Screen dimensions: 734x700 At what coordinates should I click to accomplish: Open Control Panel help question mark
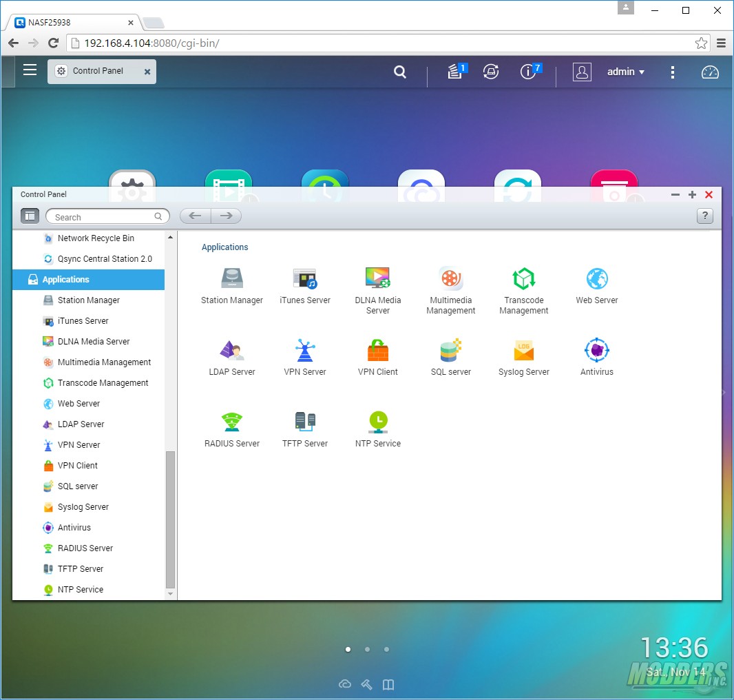click(x=705, y=216)
